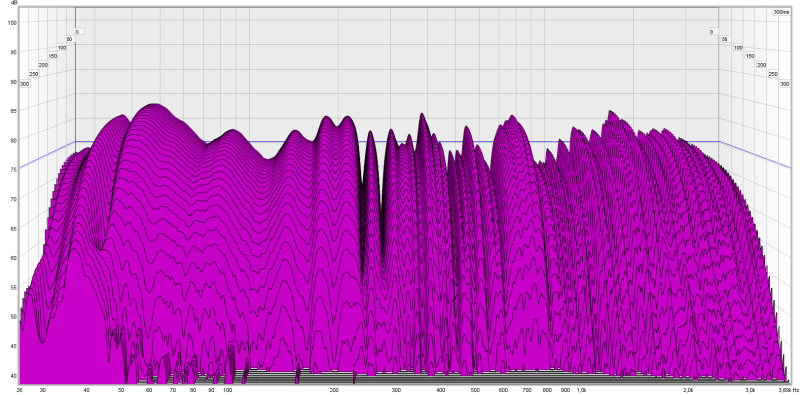Click the 400 Hz frequency-axis label
This screenshot has height=395, width=800.
click(x=441, y=390)
